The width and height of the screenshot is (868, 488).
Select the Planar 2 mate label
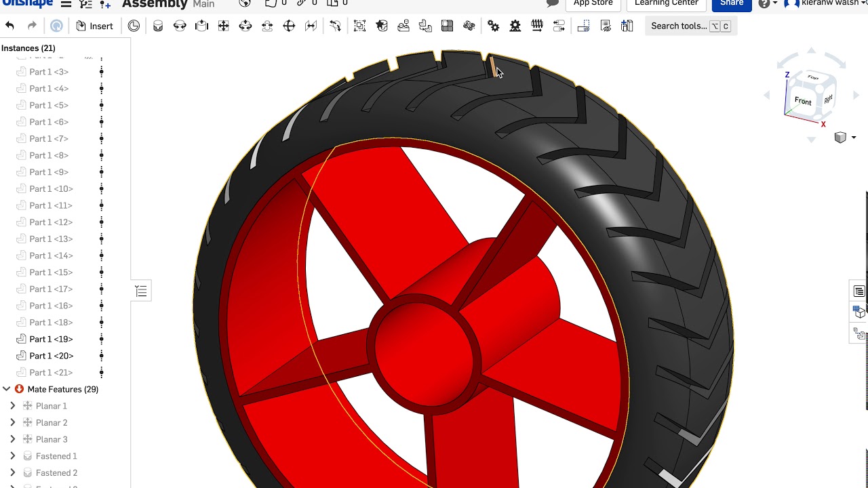pyautogui.click(x=52, y=422)
